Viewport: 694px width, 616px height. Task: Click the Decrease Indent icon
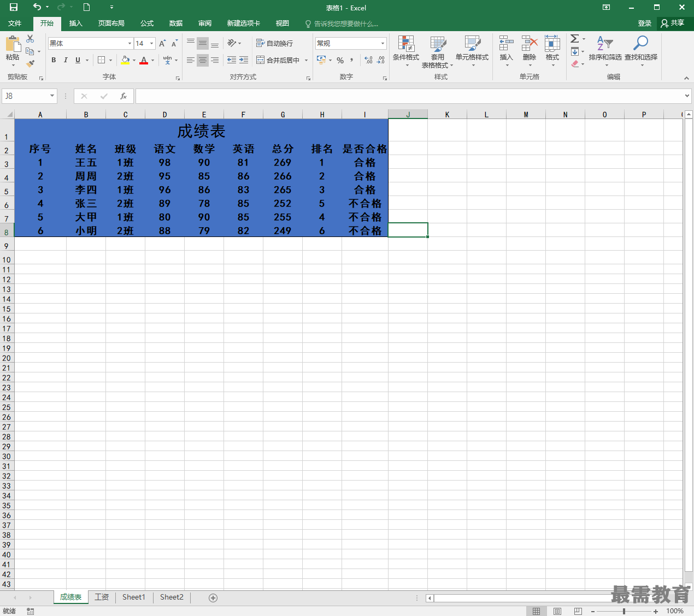(x=232, y=60)
